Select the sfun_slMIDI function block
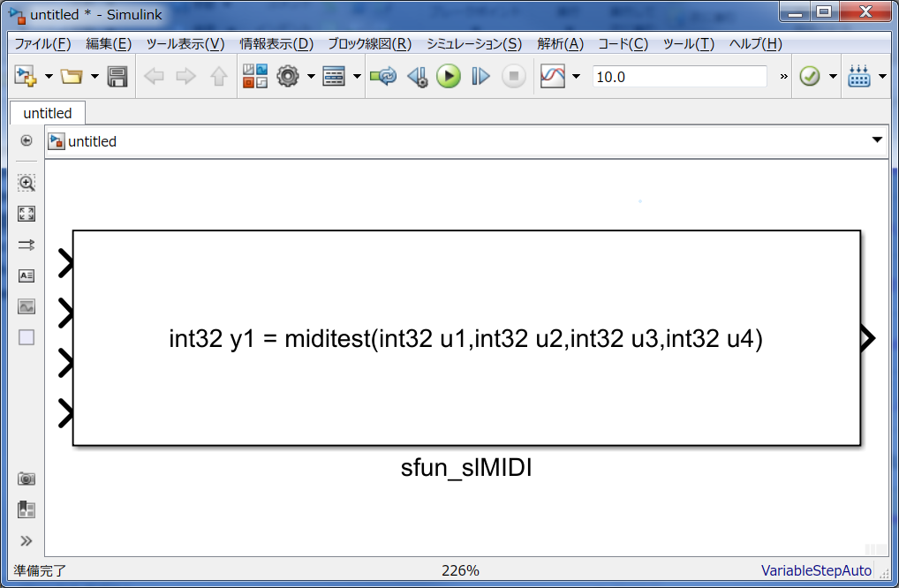 [x=466, y=337]
